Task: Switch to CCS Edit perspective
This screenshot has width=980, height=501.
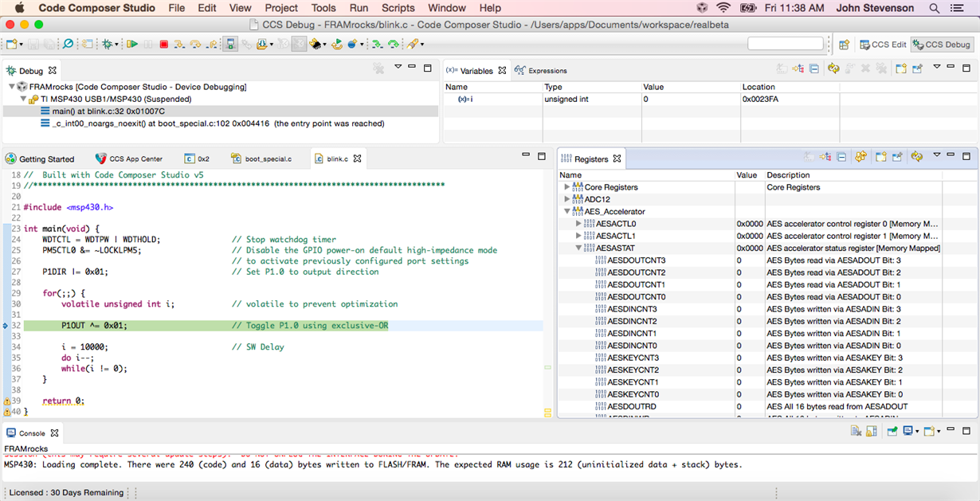Action: 883,45
